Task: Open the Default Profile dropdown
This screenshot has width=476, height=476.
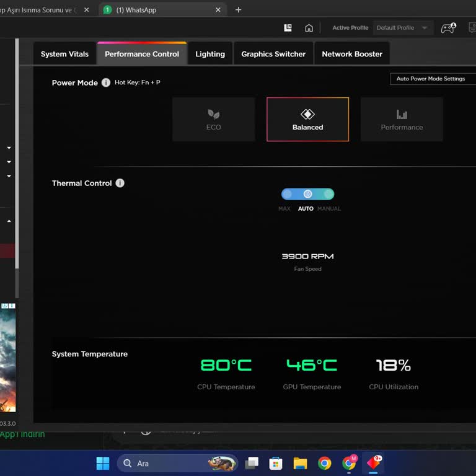Action: pyautogui.click(x=402, y=28)
